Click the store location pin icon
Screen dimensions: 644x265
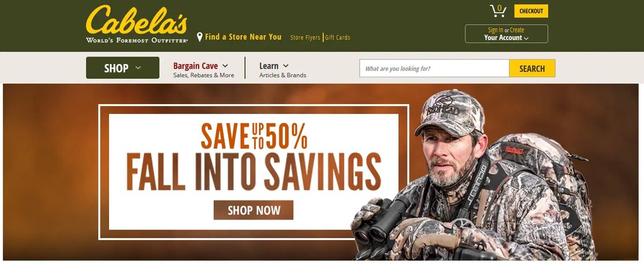[x=200, y=37]
